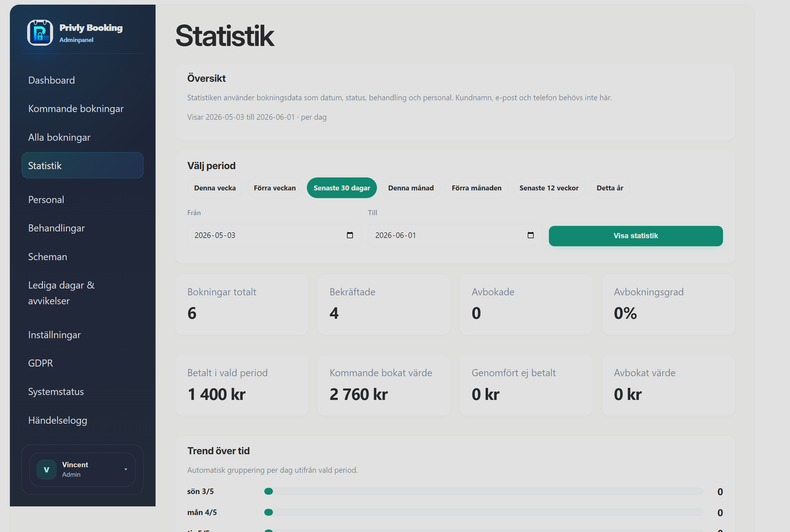Open calendar picker in Till date field
Viewport: 790px width, 532px height.
coord(531,235)
